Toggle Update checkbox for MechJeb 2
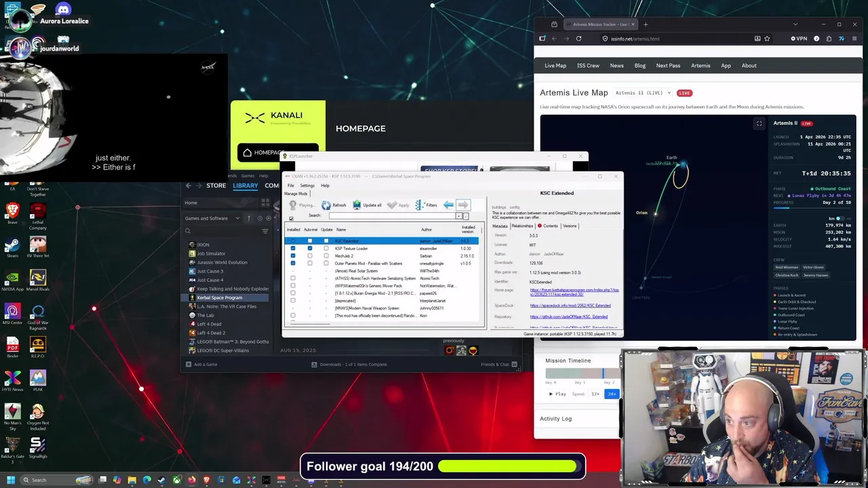This screenshot has width=868, height=488. pos(326,256)
